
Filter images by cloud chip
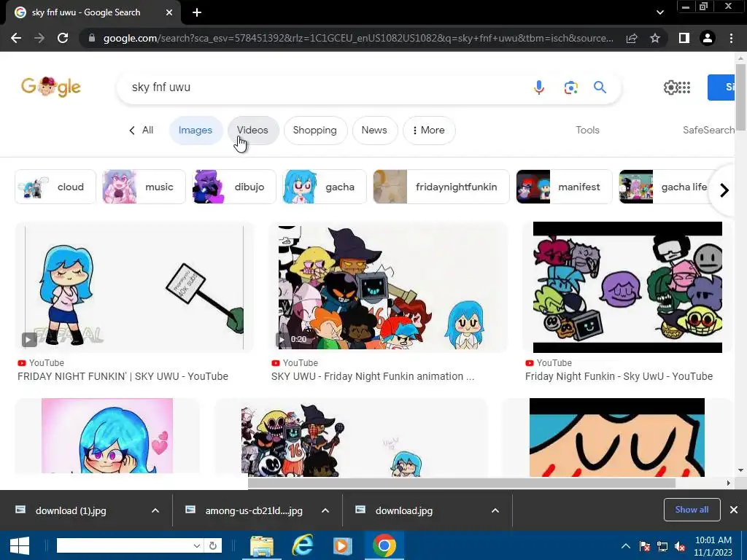tap(55, 187)
